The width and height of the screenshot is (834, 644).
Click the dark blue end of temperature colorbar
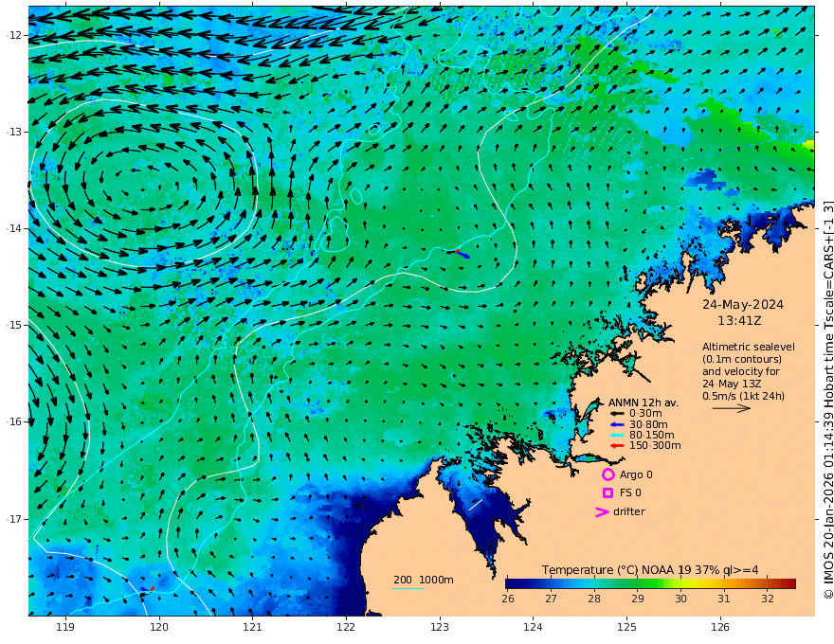512,583
